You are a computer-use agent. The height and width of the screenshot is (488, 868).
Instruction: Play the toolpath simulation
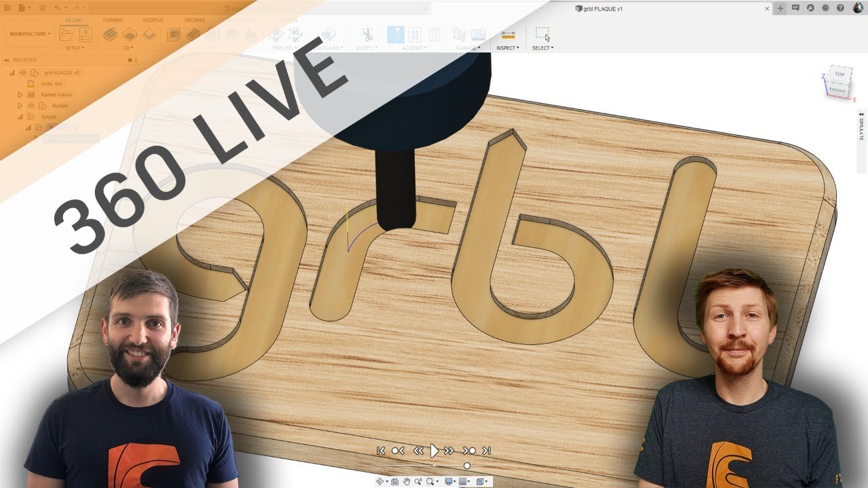click(x=434, y=451)
